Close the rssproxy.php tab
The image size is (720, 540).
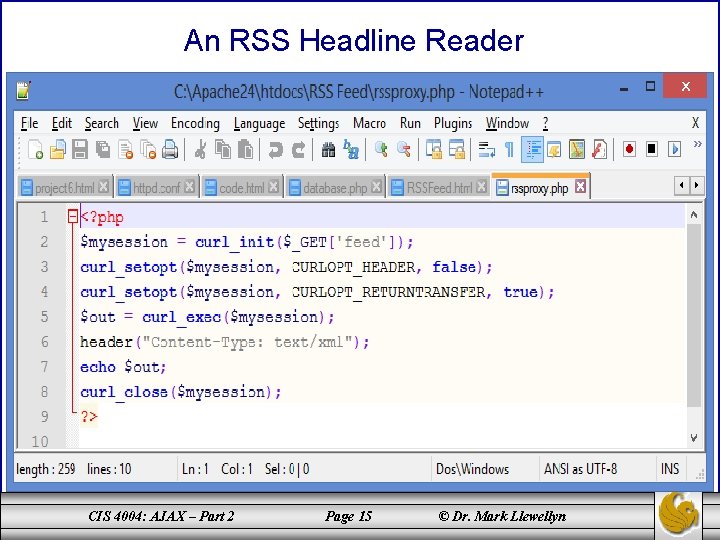point(580,186)
